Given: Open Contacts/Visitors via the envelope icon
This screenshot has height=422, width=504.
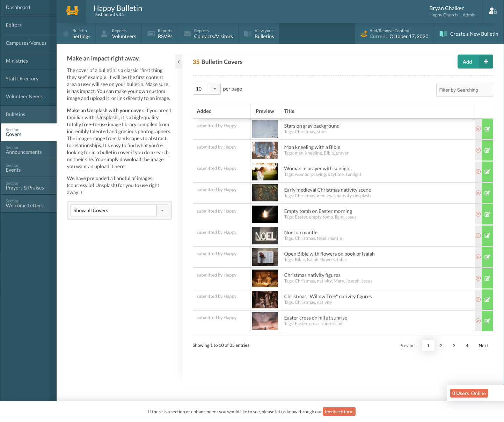Looking at the screenshot, I should point(187,34).
